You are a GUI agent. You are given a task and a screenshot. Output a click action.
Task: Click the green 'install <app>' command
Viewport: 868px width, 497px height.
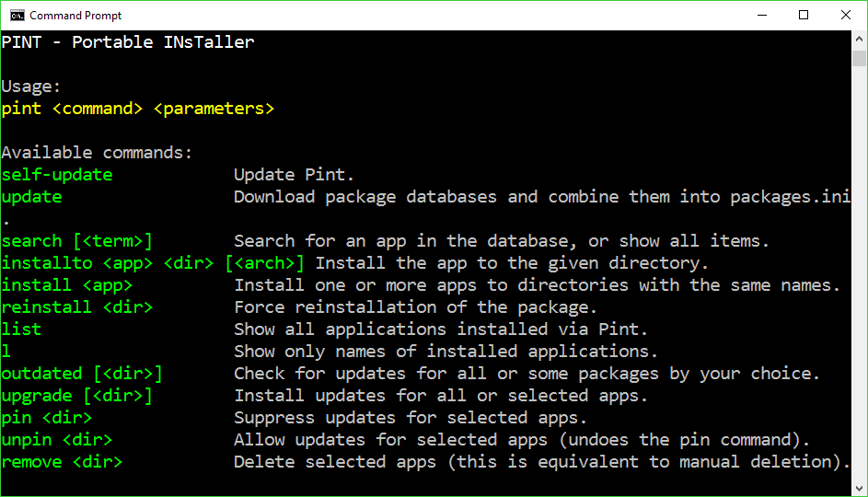(x=67, y=285)
